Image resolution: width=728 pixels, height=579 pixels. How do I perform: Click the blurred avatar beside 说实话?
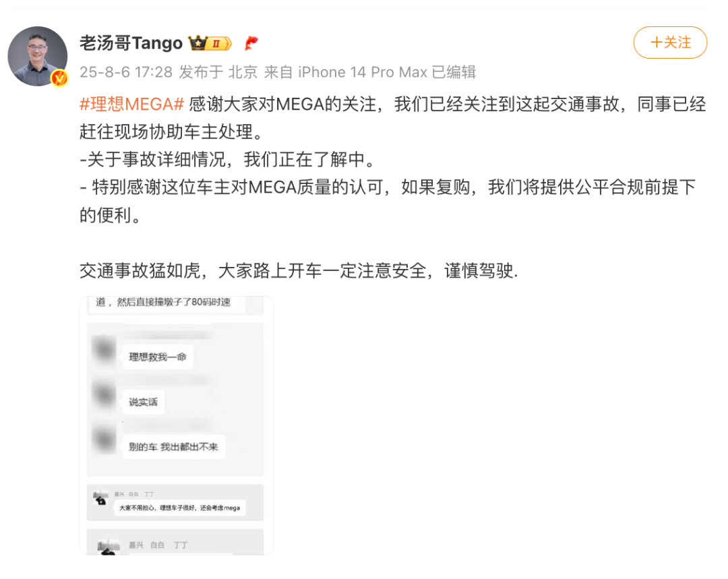tap(104, 394)
